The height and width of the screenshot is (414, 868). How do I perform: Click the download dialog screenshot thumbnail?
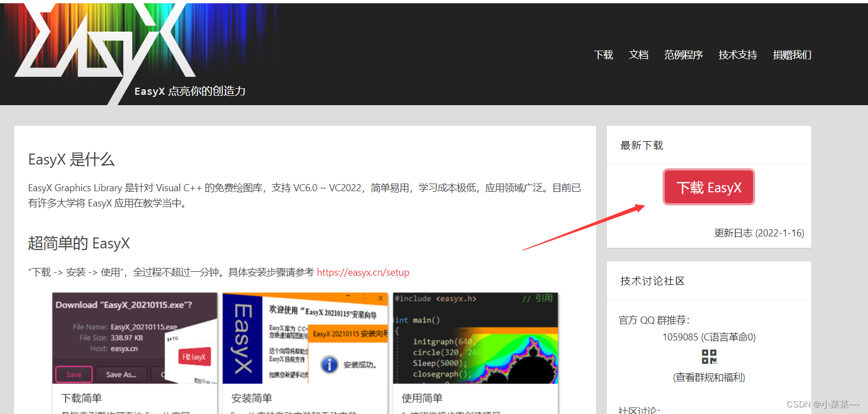(x=135, y=338)
